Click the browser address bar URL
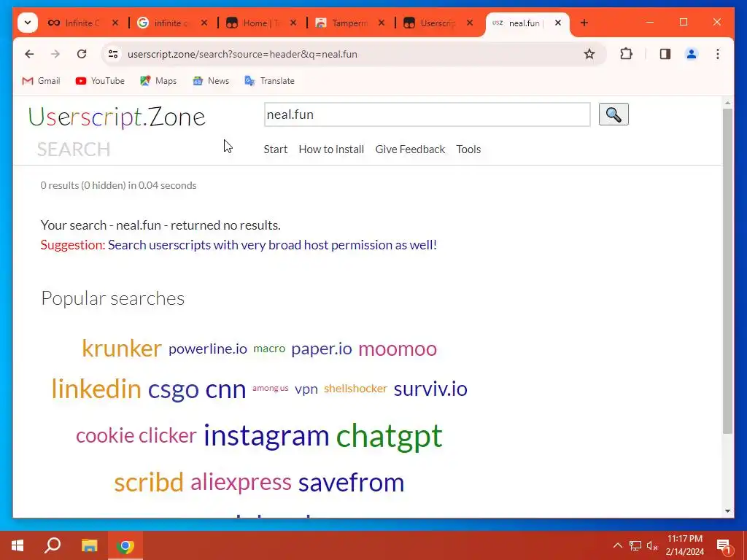 [242, 54]
